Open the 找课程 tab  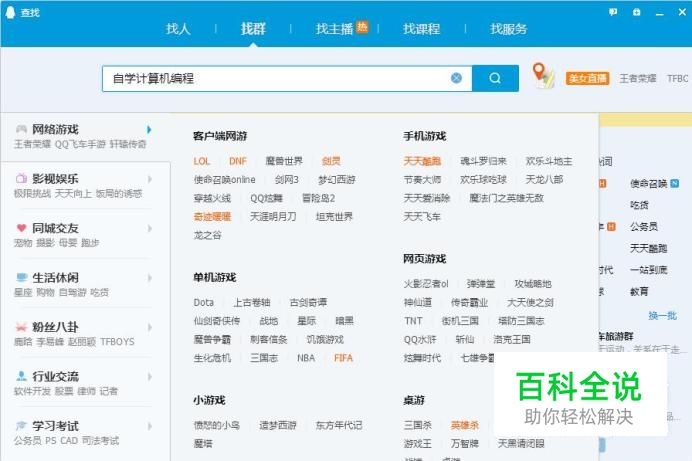(x=421, y=29)
